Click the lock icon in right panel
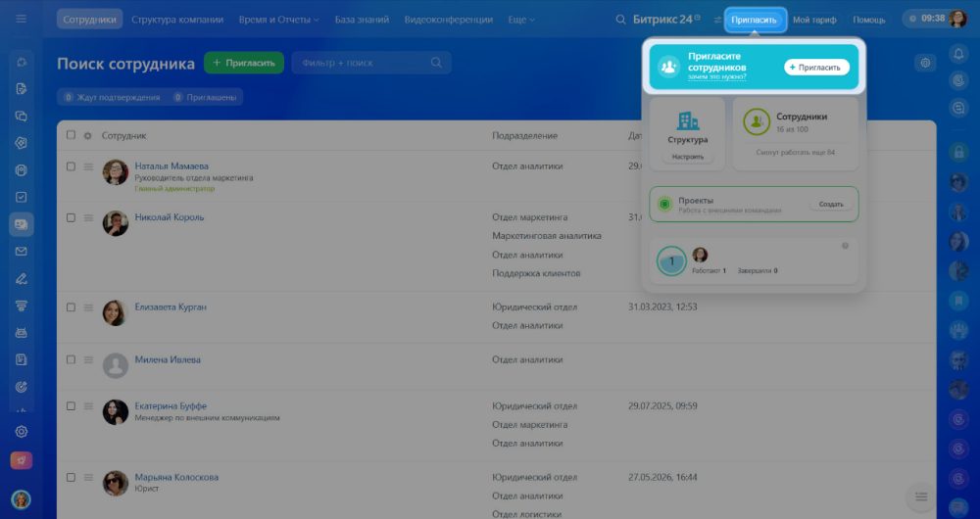Screen dimensions: 980x519 point(958,152)
